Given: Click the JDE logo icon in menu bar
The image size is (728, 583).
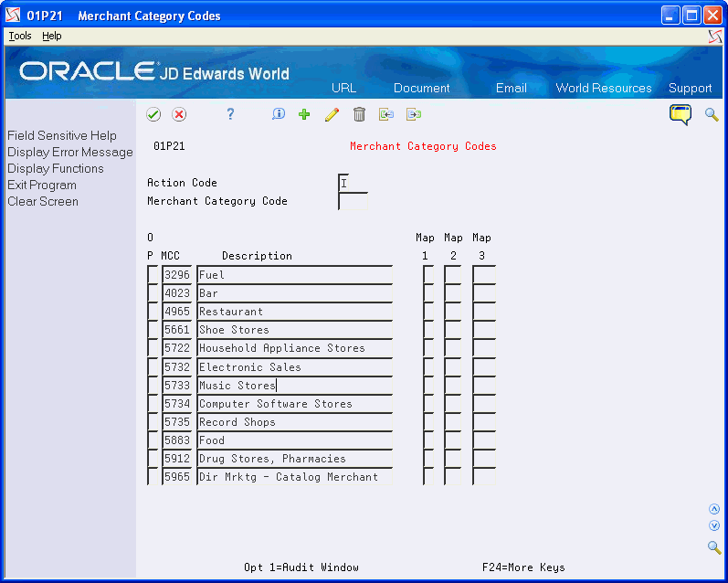Looking at the screenshot, I should [715, 37].
